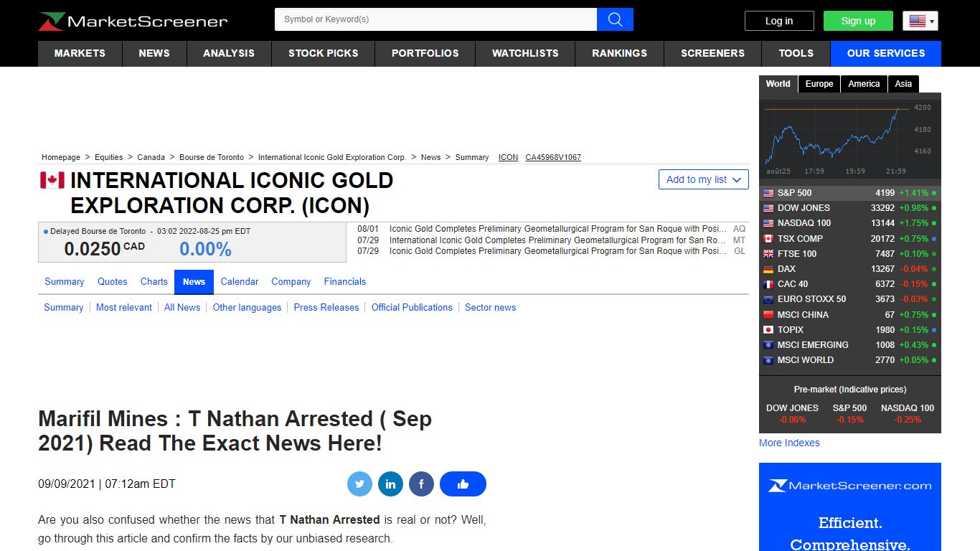Image resolution: width=980 pixels, height=551 pixels.
Task: Select the Asia indexes tab
Action: click(x=903, y=84)
